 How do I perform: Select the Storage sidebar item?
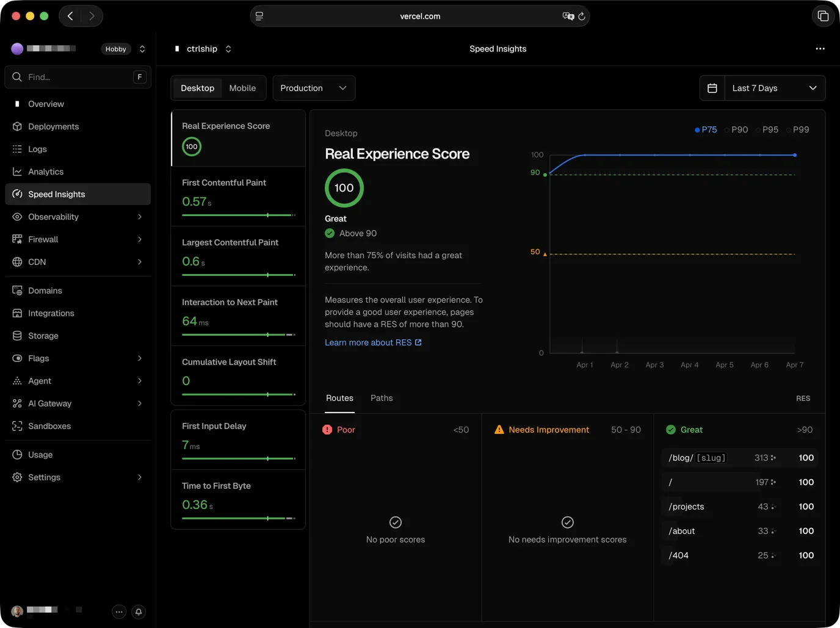tap(43, 336)
